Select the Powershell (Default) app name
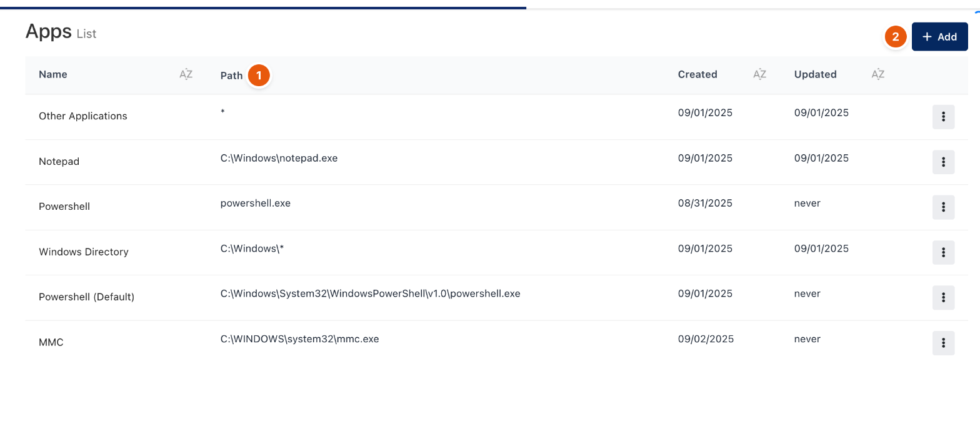 (87, 297)
